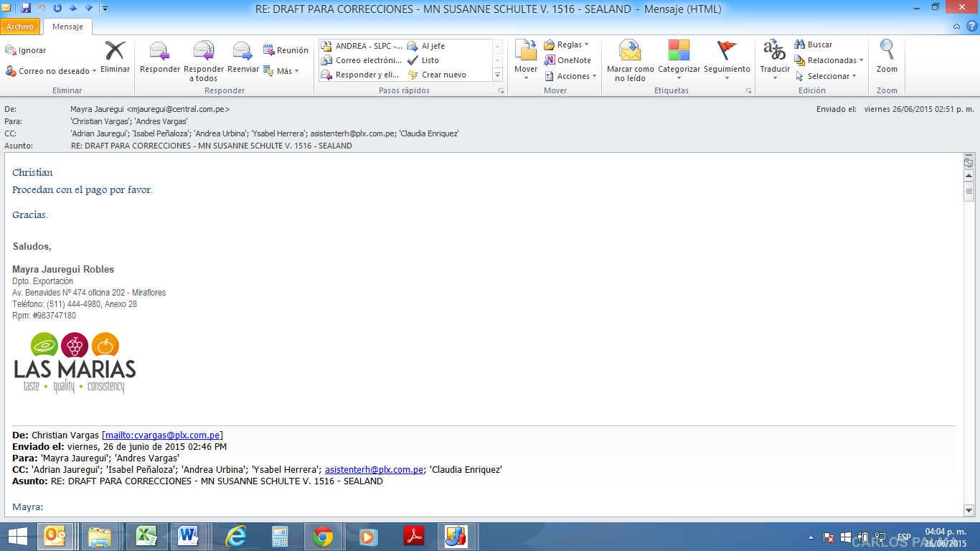Click Marcar como no leído icon
Viewport: 980px width, 551px height.
(x=630, y=52)
